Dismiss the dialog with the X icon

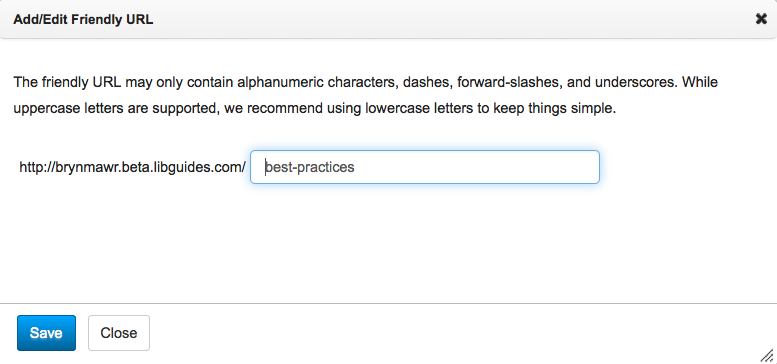click(x=761, y=19)
